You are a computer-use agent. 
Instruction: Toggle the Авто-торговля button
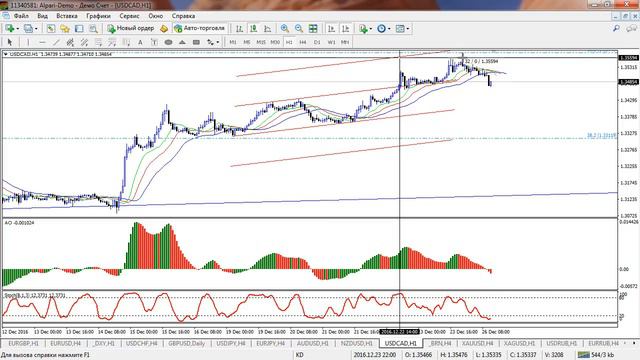point(200,29)
